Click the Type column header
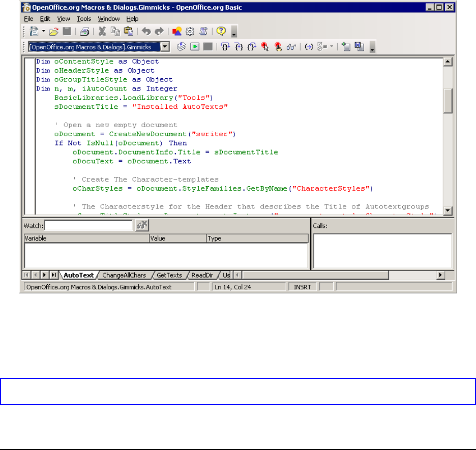The image size is (476, 450). (257, 238)
